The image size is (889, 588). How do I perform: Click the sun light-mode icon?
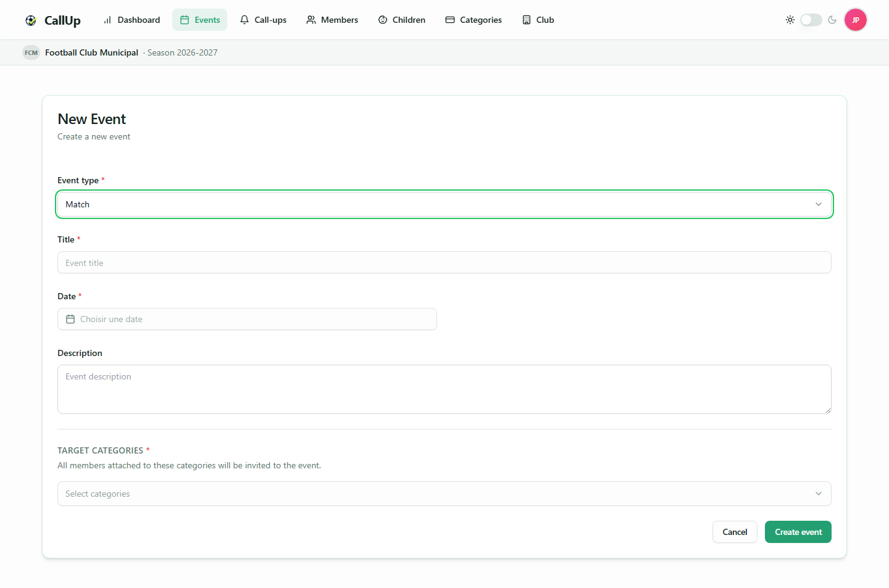tap(790, 20)
